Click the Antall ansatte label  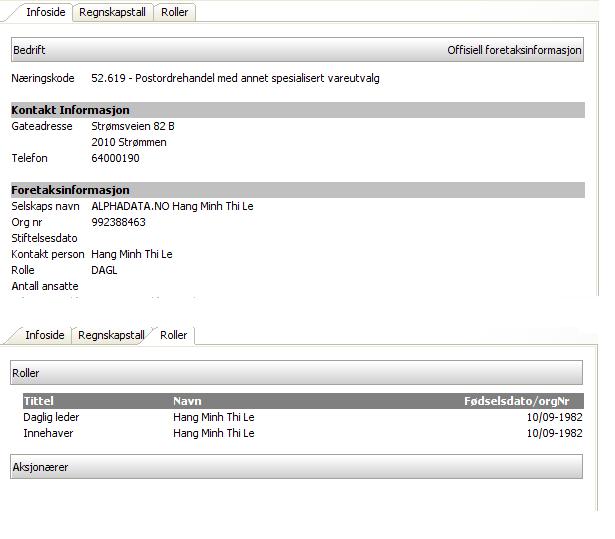pyautogui.click(x=45, y=286)
